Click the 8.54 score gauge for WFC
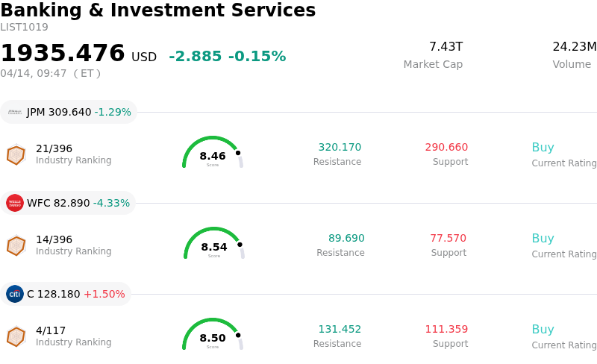This screenshot has height=364, width=597. [214, 245]
